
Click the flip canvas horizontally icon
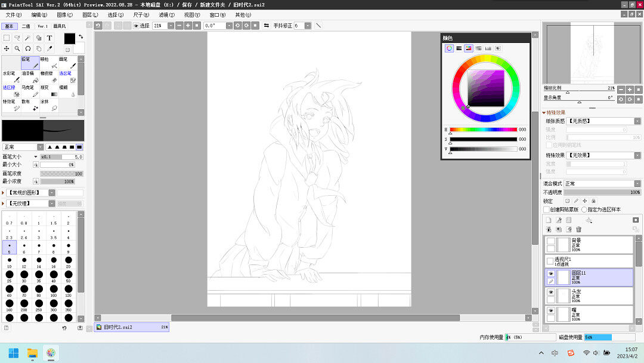(x=267, y=26)
